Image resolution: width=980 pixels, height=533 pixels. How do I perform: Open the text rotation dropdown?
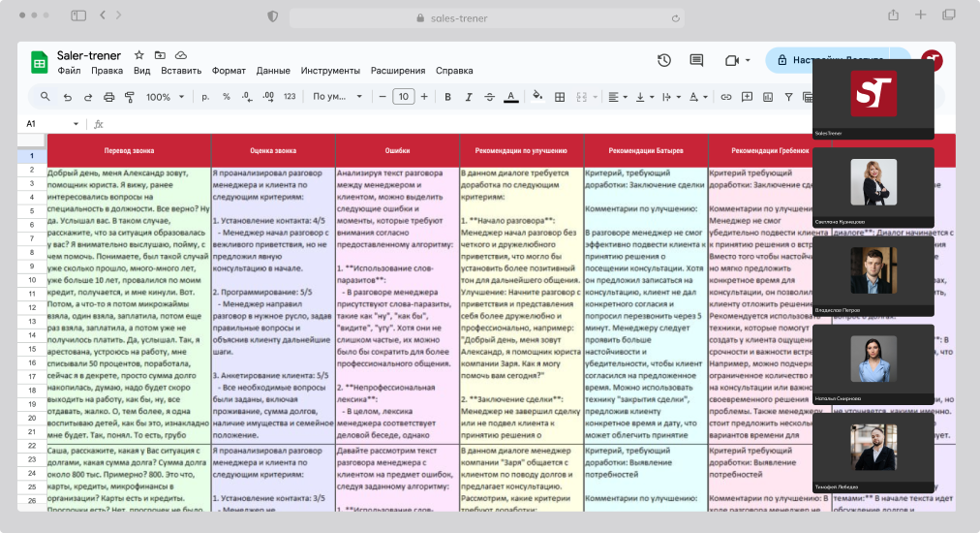[x=697, y=97]
